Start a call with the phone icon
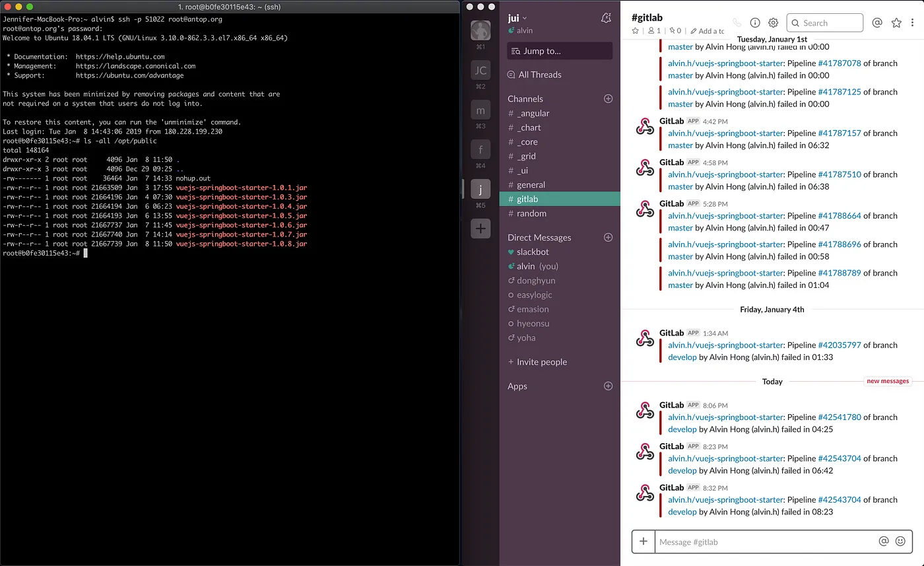 tap(737, 22)
